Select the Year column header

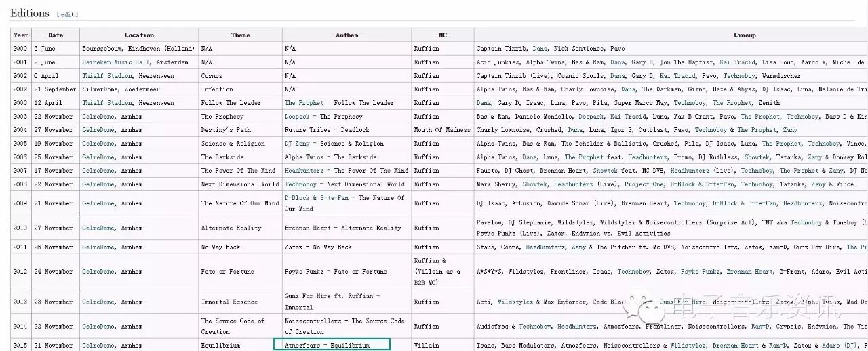point(21,35)
